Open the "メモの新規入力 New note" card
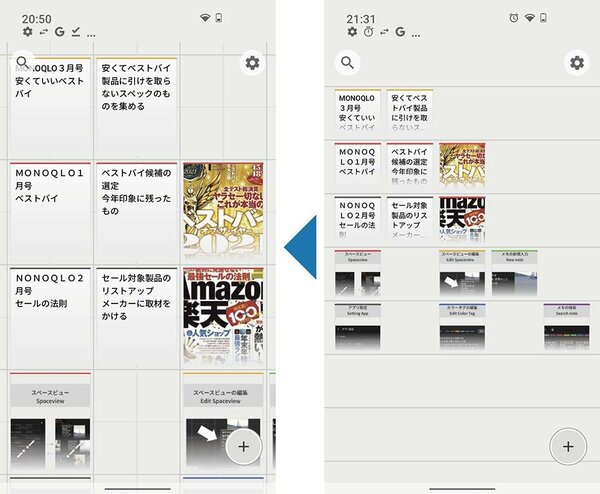Image resolution: width=600 pixels, height=494 pixels. click(x=514, y=273)
